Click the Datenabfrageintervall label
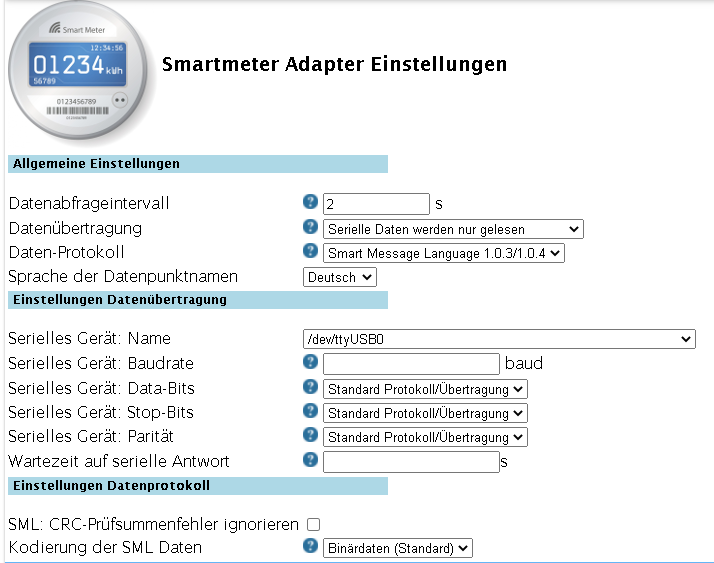The image size is (714, 563). [x=89, y=203]
